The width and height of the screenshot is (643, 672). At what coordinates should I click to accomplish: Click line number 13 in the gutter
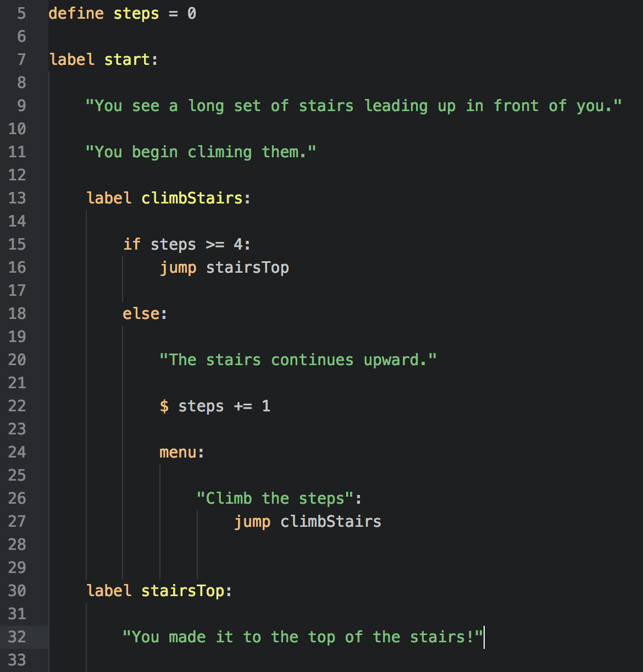tap(17, 198)
